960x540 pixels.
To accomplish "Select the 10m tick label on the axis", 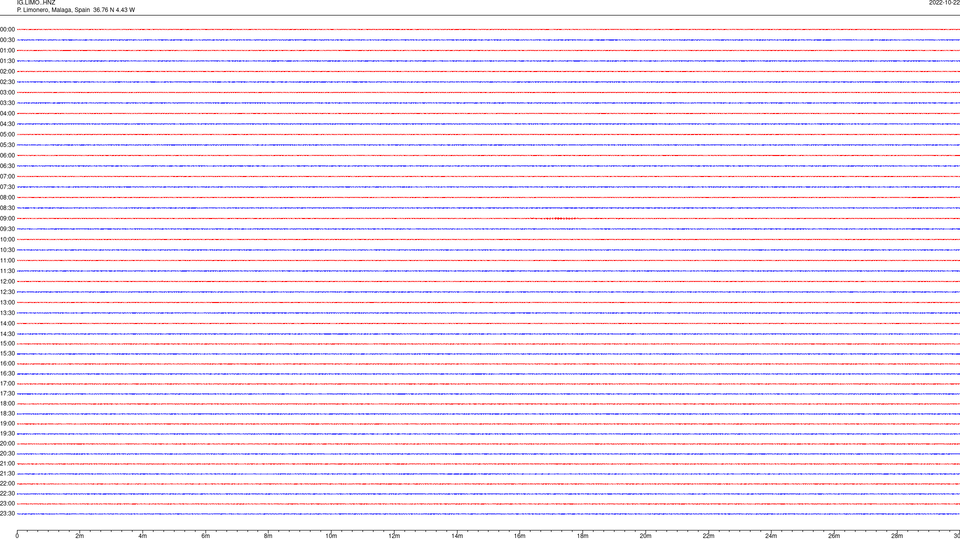I will pyautogui.click(x=331, y=536).
